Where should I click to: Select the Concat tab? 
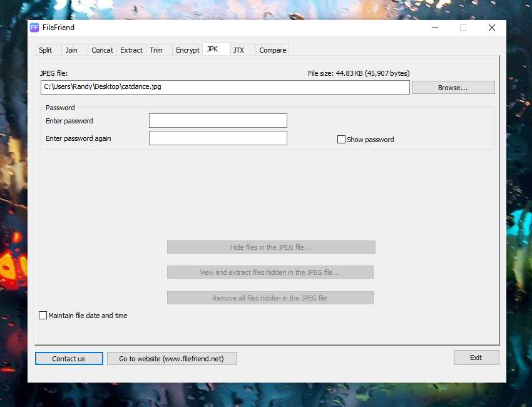click(x=102, y=50)
